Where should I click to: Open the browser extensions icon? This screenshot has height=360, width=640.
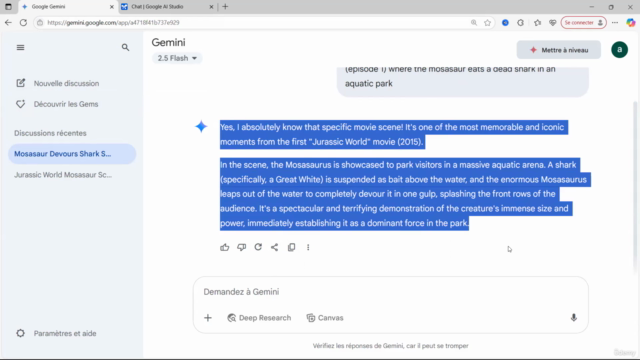(520, 22)
